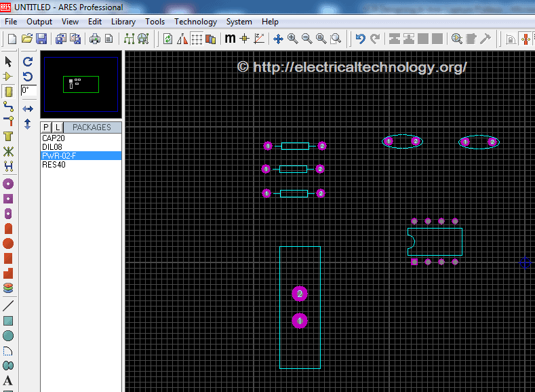Click the rotation angle input field

(x=28, y=90)
